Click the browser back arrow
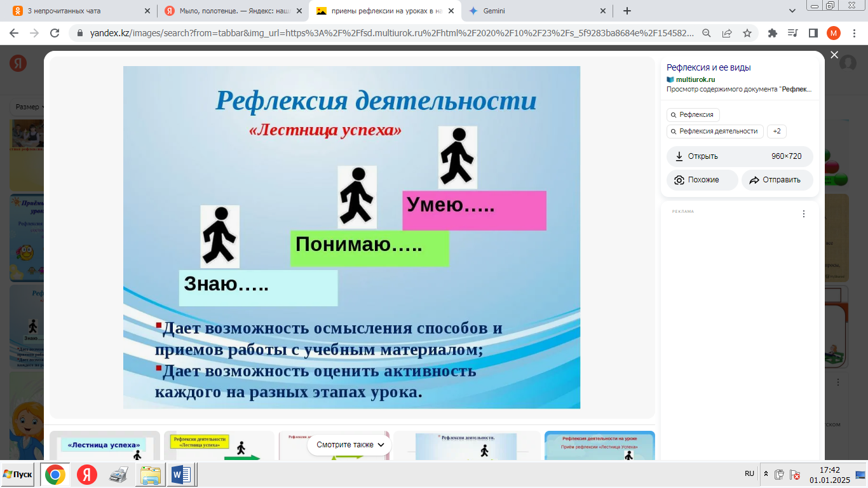 (x=14, y=33)
